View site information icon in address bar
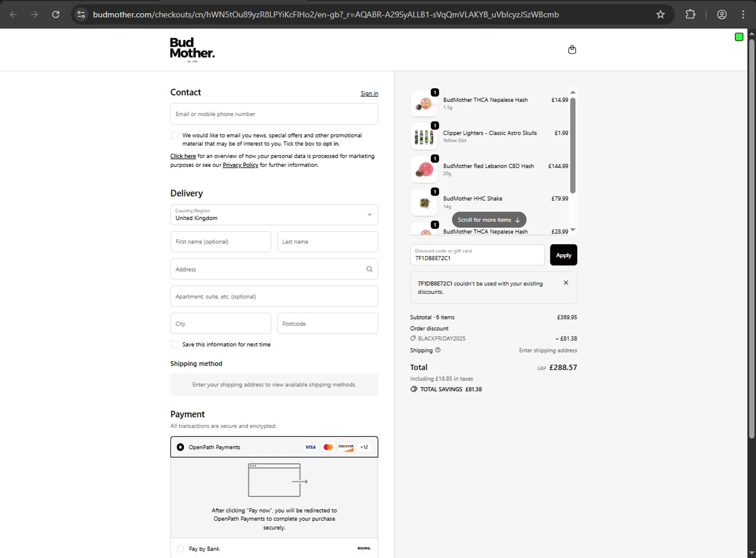The width and height of the screenshot is (756, 558). pyautogui.click(x=81, y=15)
